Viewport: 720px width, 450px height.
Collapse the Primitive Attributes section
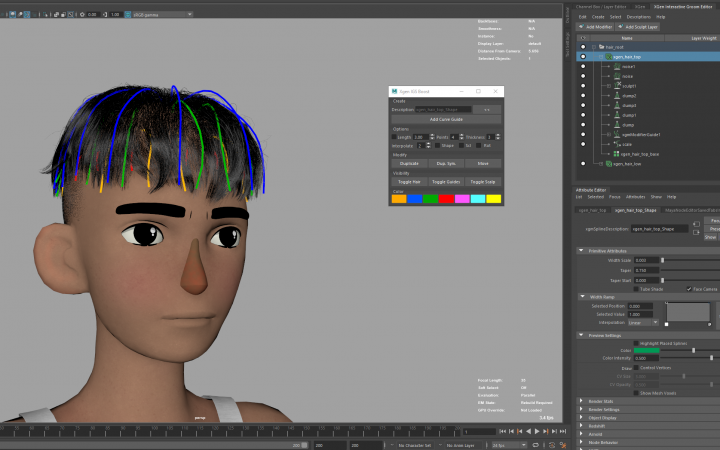[583, 250]
